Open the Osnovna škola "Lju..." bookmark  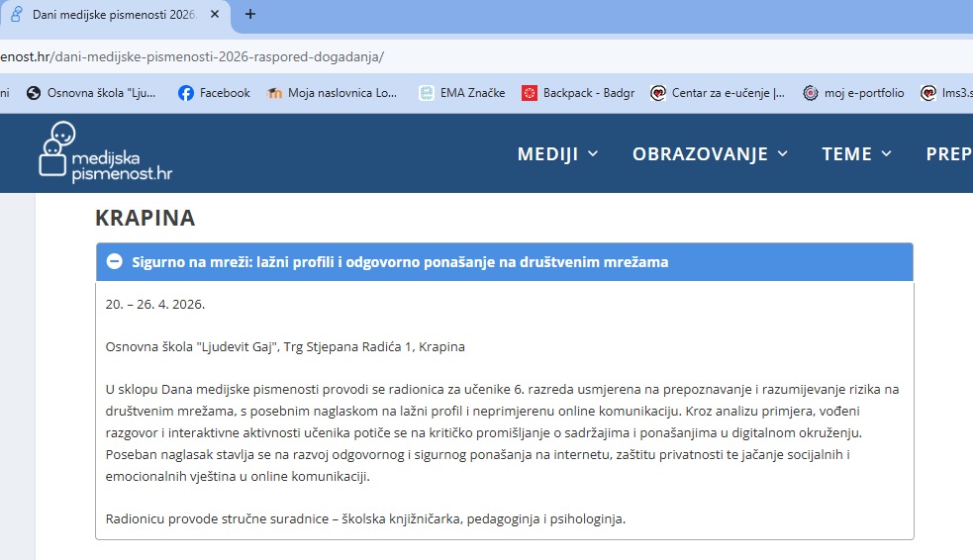91,93
